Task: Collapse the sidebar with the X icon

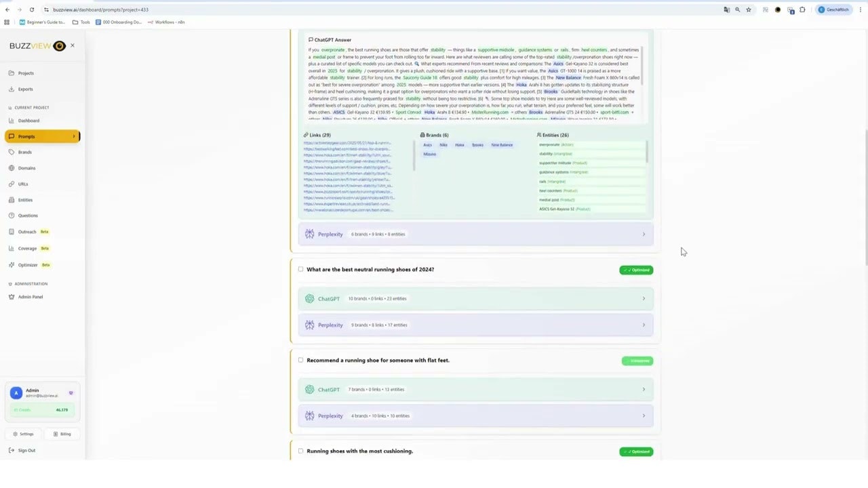Action: tap(73, 45)
